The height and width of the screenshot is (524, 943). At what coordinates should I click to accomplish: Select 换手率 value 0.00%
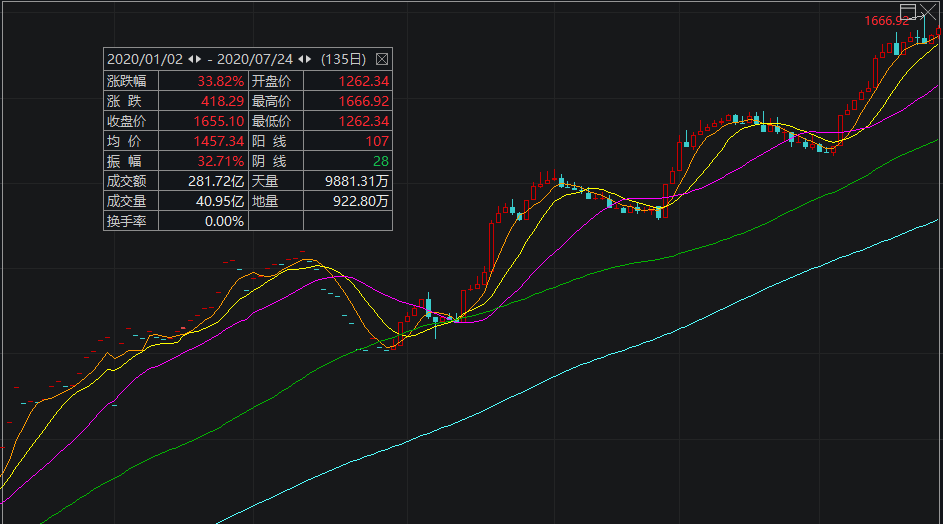tap(224, 221)
